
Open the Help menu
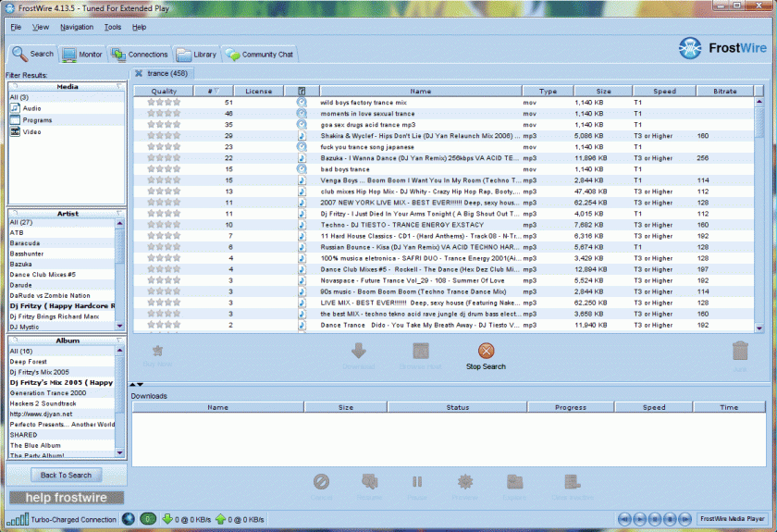(x=140, y=27)
